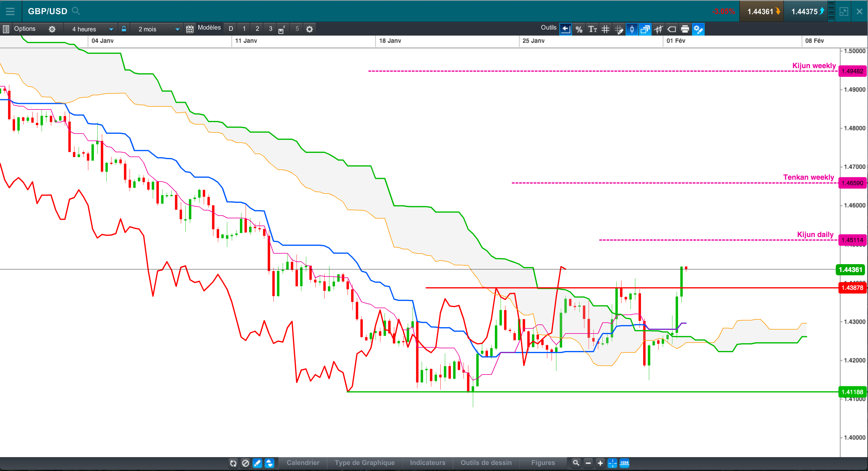The width and height of the screenshot is (868, 471).
Task: Select red resistance line label 1.43878
Action: (x=852, y=288)
